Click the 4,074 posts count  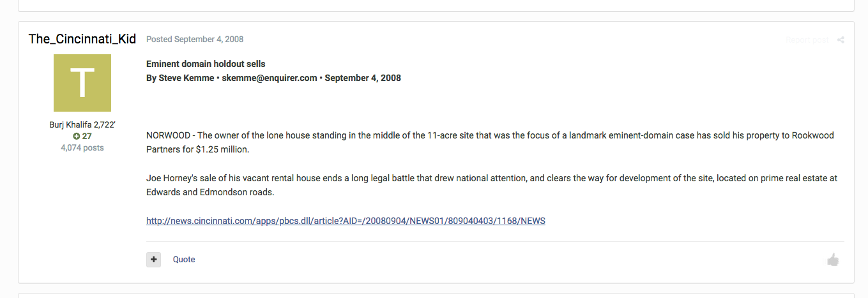pos(82,148)
